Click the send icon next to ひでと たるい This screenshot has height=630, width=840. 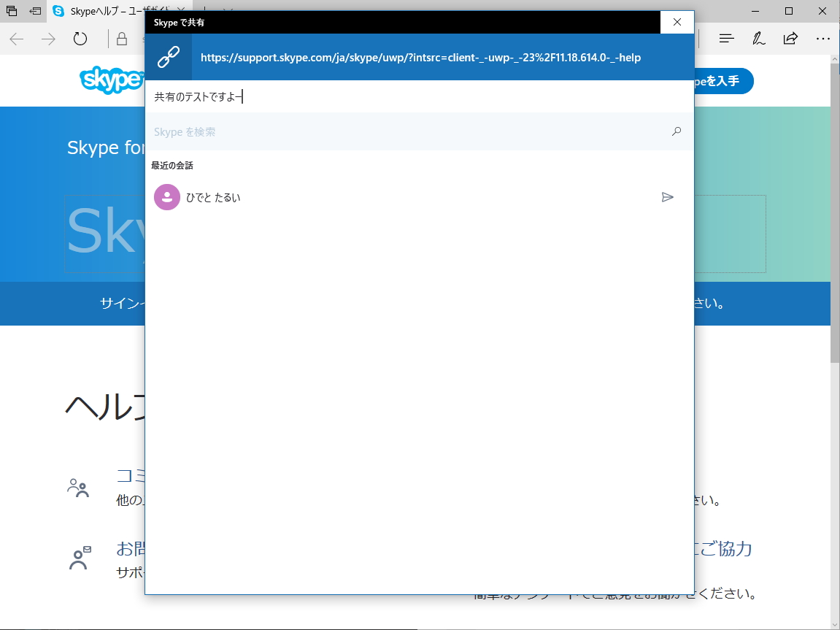tap(668, 196)
